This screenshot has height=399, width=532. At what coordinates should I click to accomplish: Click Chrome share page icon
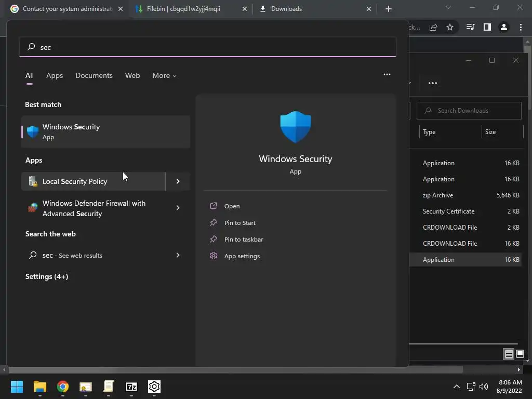433,27
